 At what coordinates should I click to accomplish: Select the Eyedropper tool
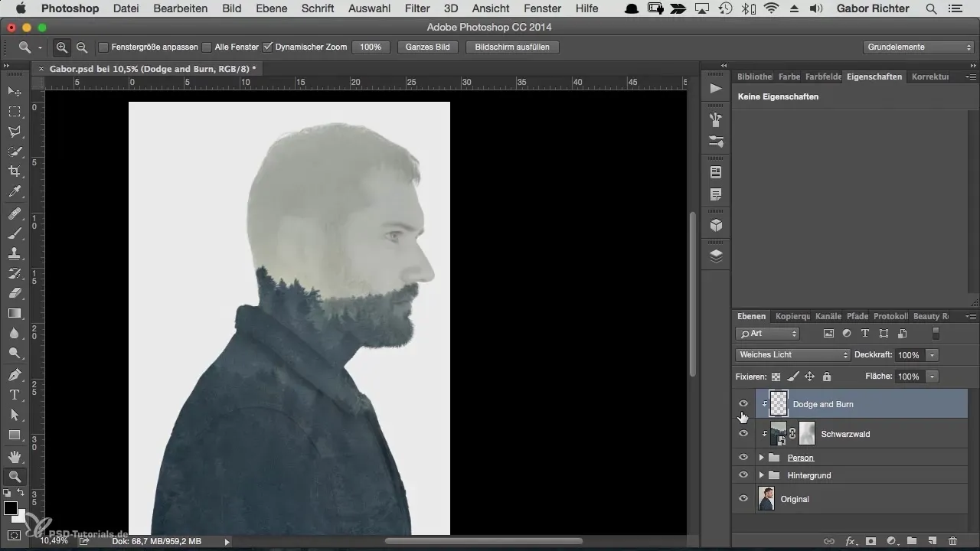pos(15,191)
